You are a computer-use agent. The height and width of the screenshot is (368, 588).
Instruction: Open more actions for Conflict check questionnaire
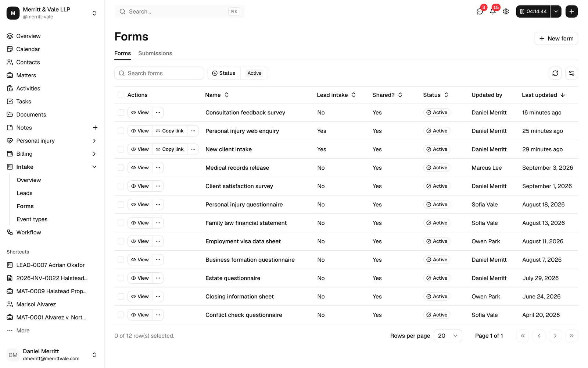[x=158, y=315]
